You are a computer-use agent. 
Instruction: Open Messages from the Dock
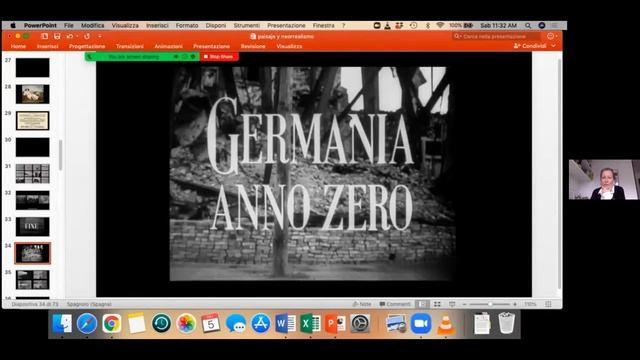click(x=236, y=324)
